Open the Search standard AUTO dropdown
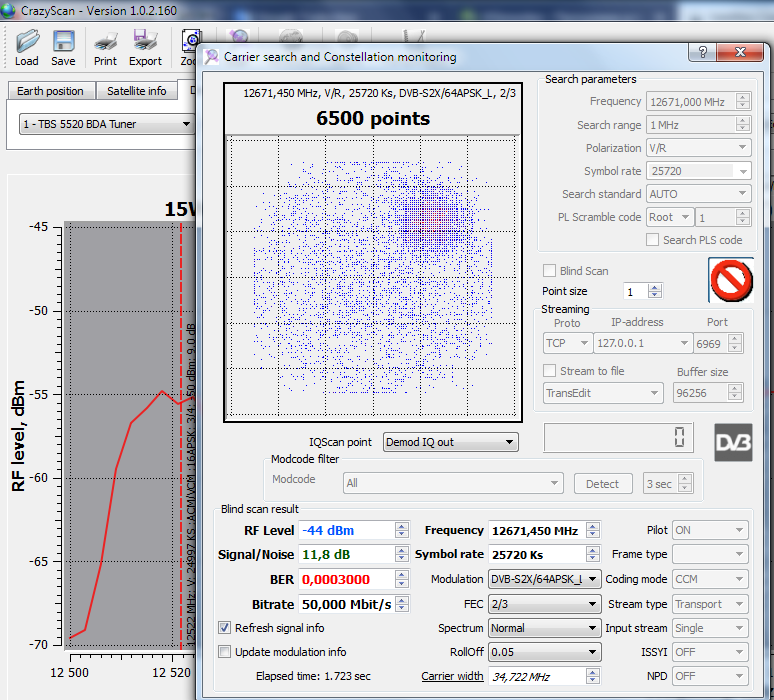The image size is (774, 700). tap(698, 194)
